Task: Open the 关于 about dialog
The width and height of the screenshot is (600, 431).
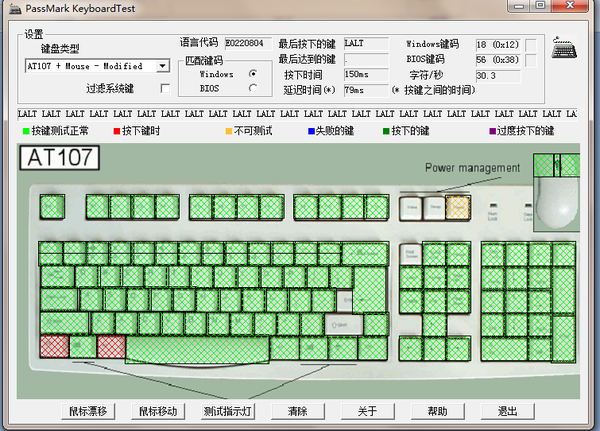Action: [367, 411]
